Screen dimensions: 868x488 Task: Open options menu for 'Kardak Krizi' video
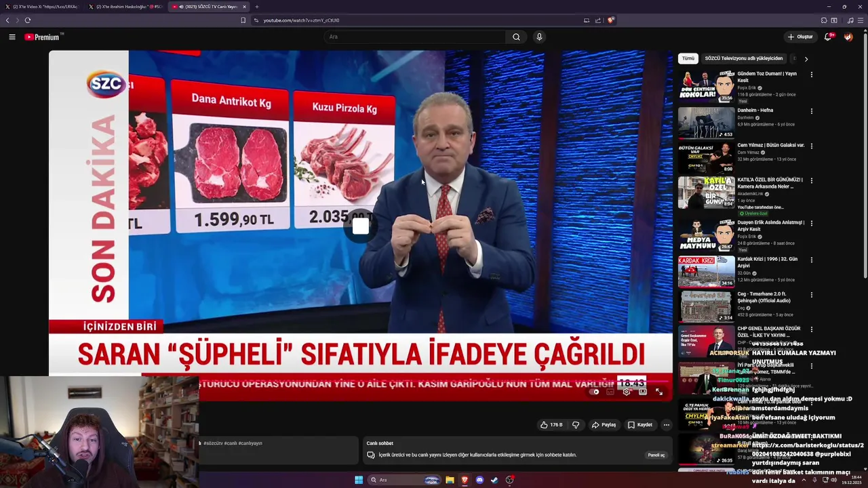(811, 260)
